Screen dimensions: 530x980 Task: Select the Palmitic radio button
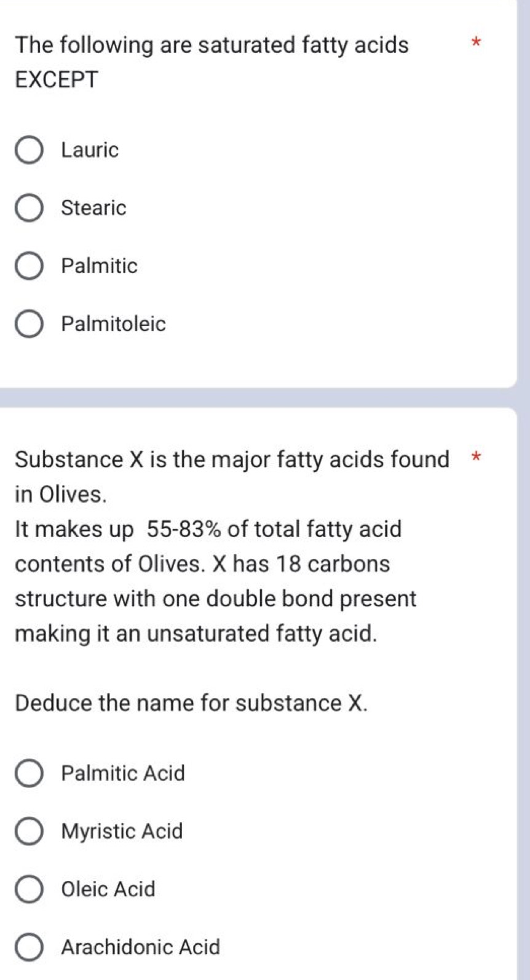click(x=29, y=266)
